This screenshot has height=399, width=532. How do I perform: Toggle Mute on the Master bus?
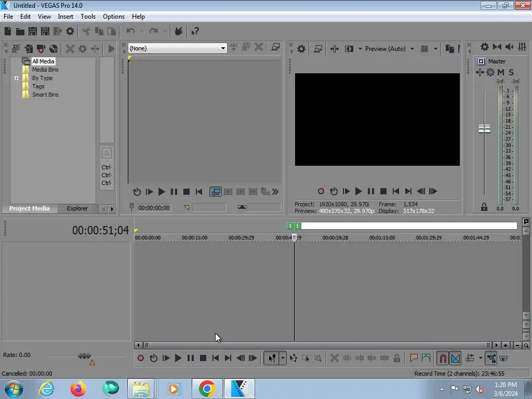pyautogui.click(x=501, y=72)
